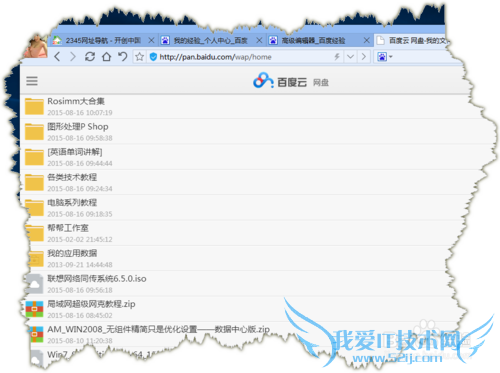Click the user avatar picture in browser

pyautogui.click(x=36, y=47)
